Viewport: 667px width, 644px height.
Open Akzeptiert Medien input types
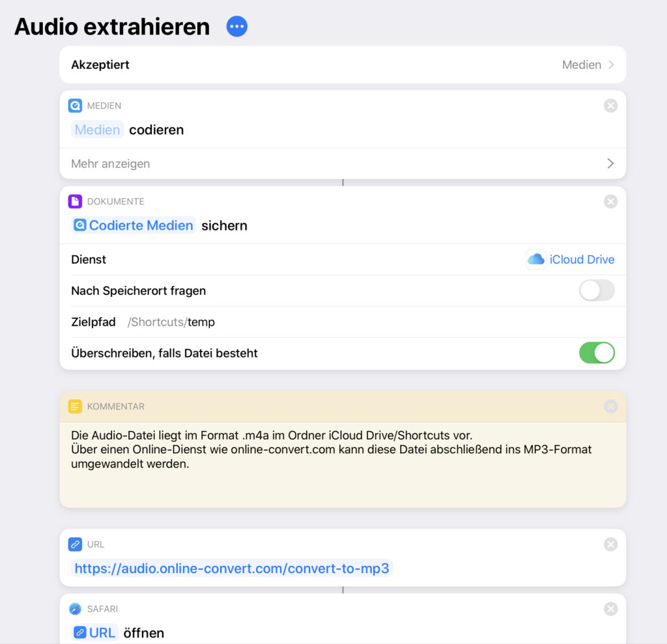[343, 64]
